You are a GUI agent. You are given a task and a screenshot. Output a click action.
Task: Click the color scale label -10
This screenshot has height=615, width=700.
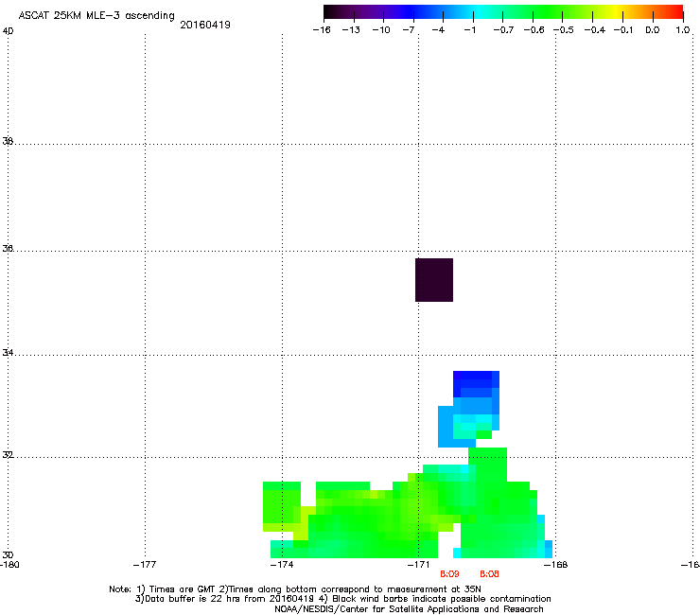[x=381, y=30]
